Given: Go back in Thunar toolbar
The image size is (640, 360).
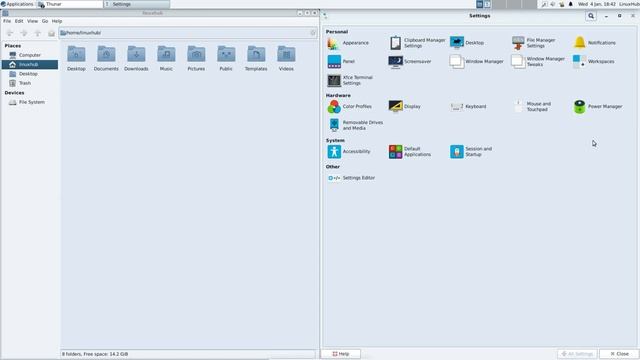Looking at the screenshot, I should [10, 33].
